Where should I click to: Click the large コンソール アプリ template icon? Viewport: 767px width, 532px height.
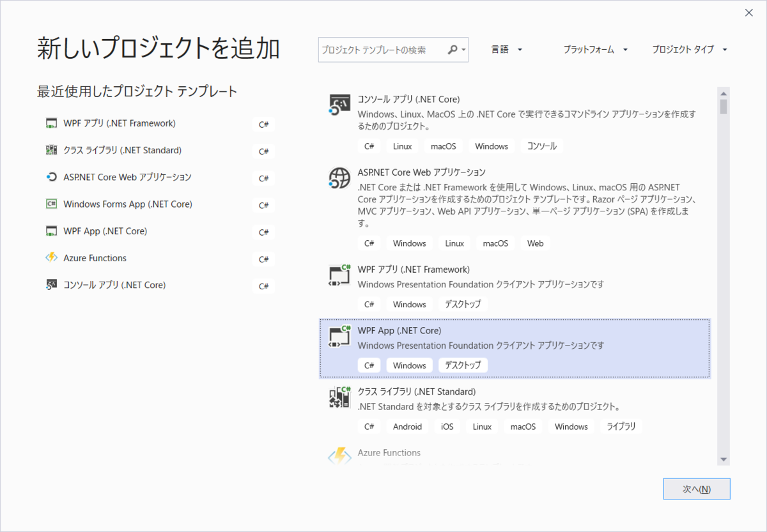pyautogui.click(x=339, y=105)
